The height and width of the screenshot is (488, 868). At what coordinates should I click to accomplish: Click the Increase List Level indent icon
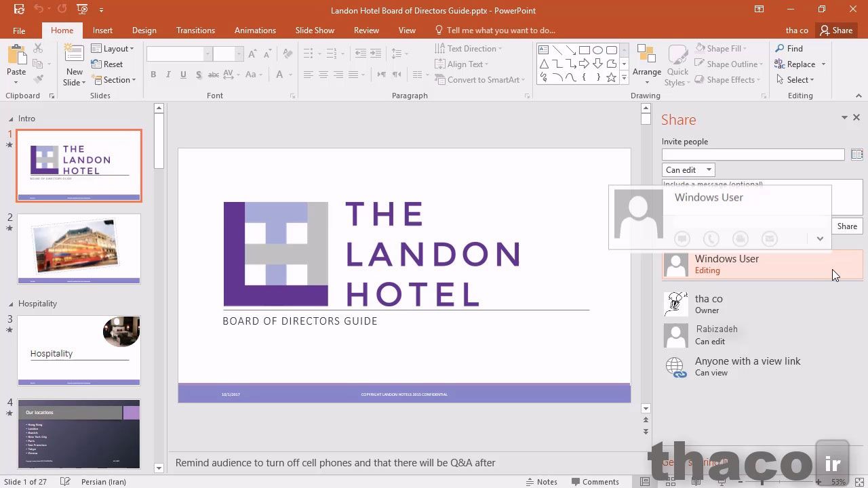pyautogui.click(x=376, y=53)
